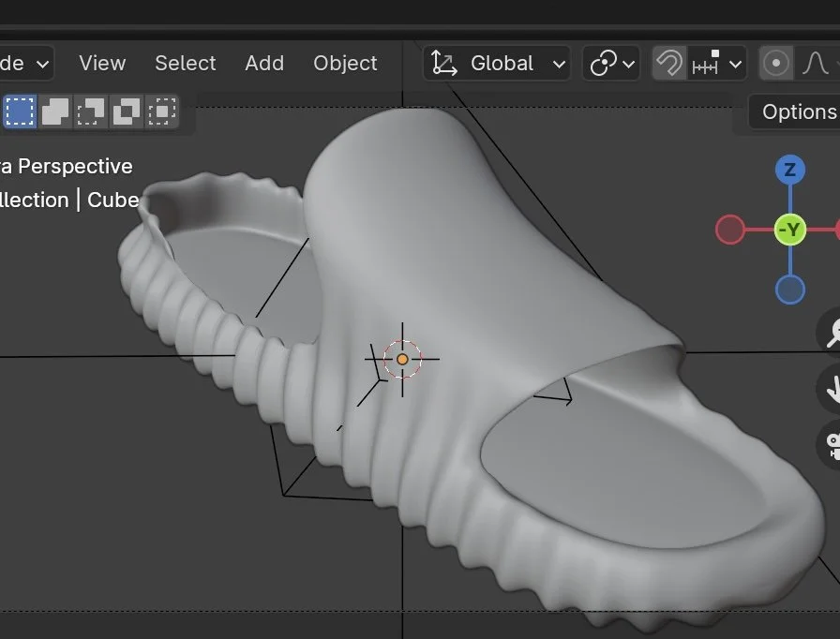This screenshot has width=840, height=639.
Task: Open the object interaction mode dropdown
Action: [25, 63]
